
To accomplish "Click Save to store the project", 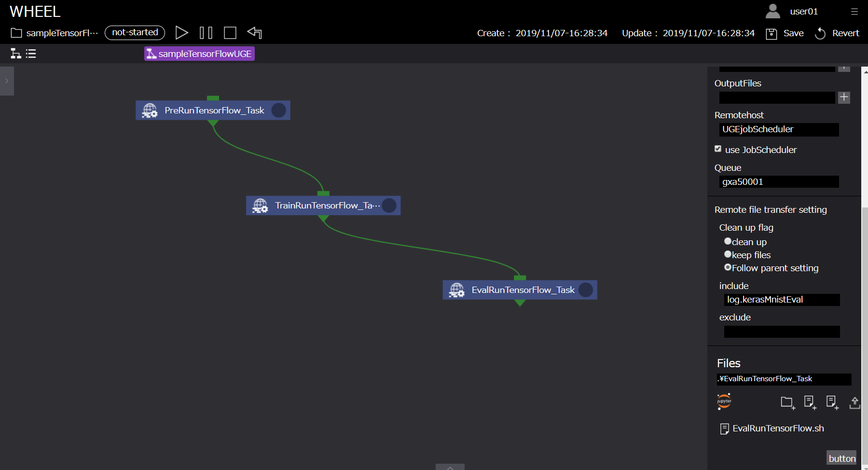I will [x=785, y=33].
